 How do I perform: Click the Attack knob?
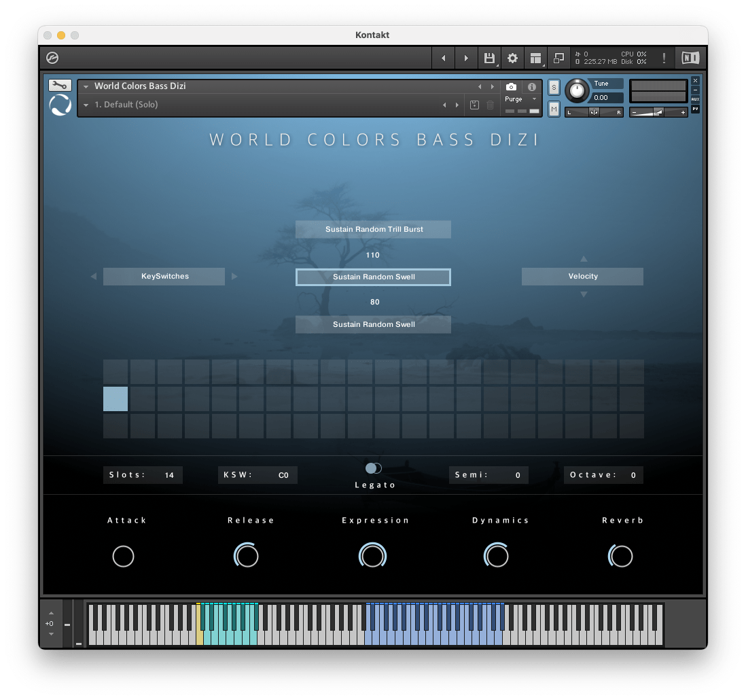[123, 557]
